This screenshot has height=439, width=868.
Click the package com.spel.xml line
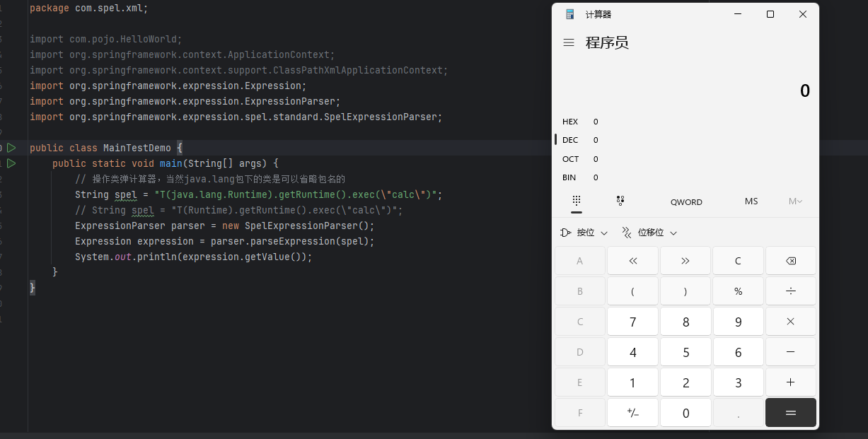pos(89,8)
